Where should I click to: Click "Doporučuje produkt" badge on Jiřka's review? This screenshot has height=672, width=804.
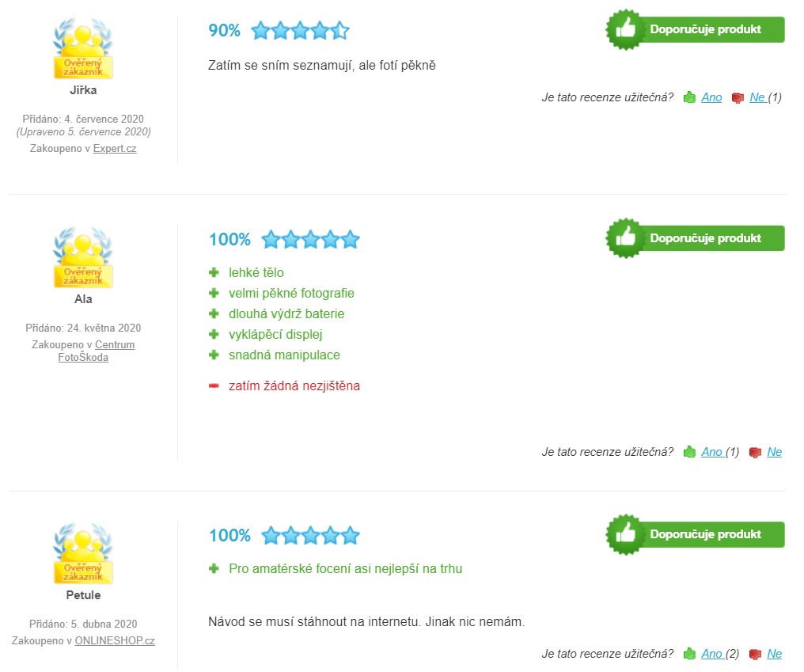tap(695, 29)
